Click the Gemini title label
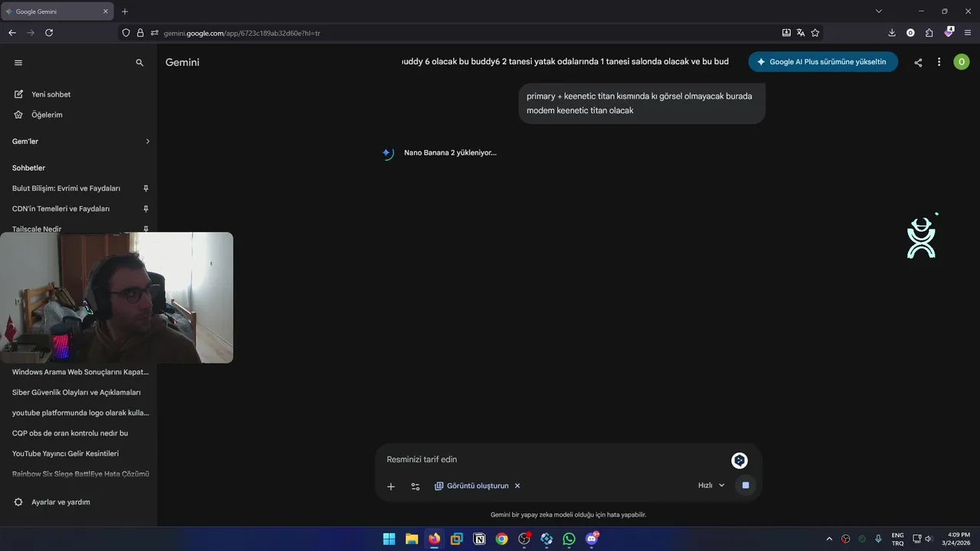 click(x=182, y=62)
